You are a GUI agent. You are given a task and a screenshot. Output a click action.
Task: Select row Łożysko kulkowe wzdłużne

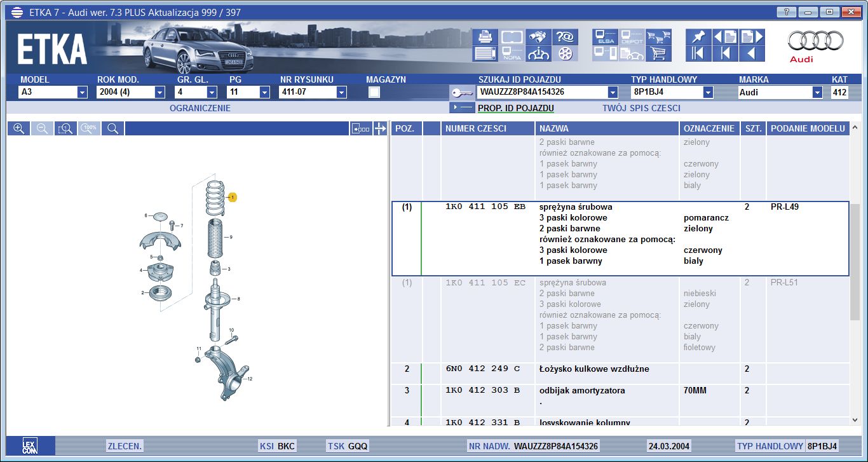620,374
